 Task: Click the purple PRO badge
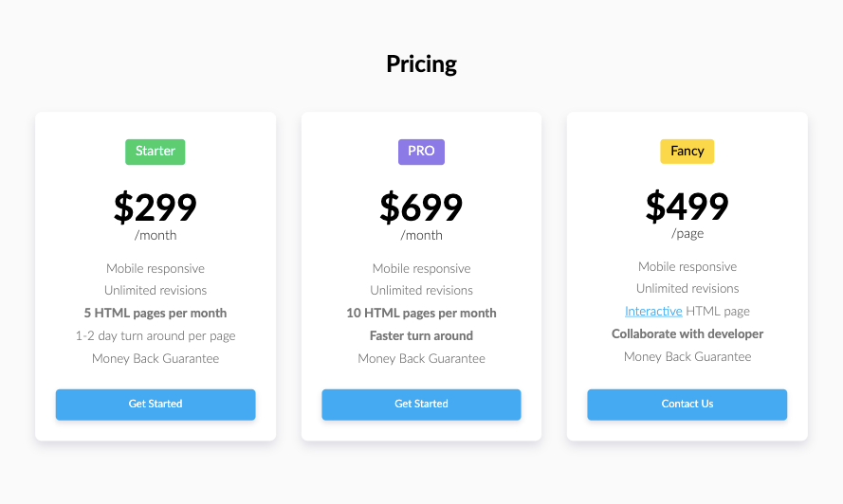[x=421, y=152]
